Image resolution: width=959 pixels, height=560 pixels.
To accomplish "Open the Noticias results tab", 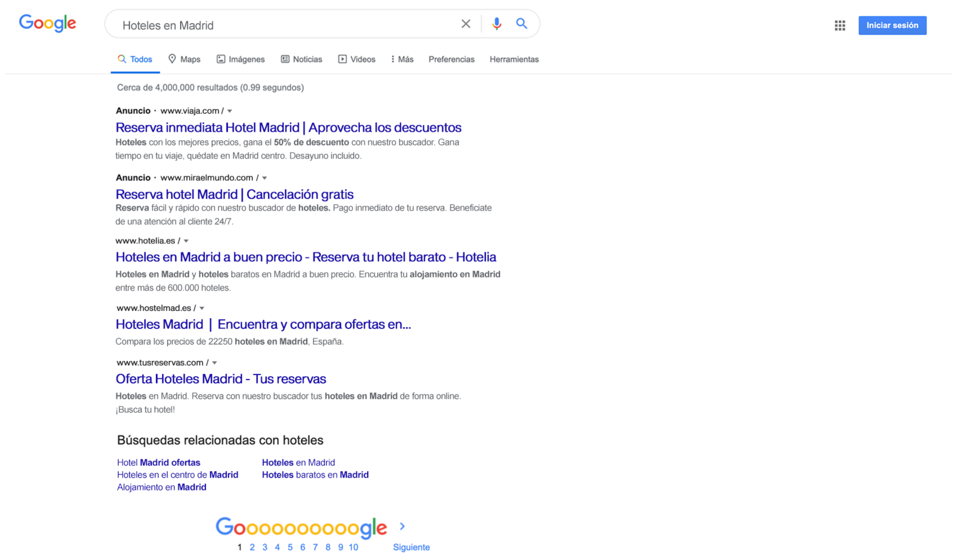I will [x=302, y=59].
